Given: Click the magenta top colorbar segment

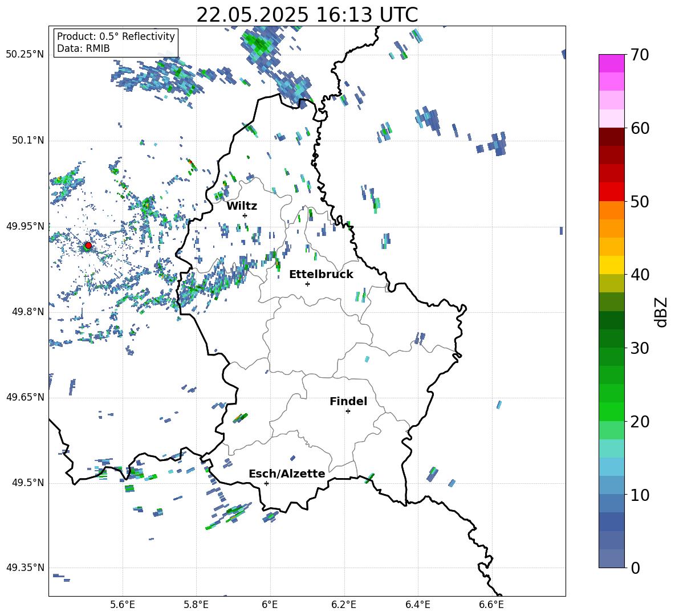Looking at the screenshot, I should click(x=611, y=63).
